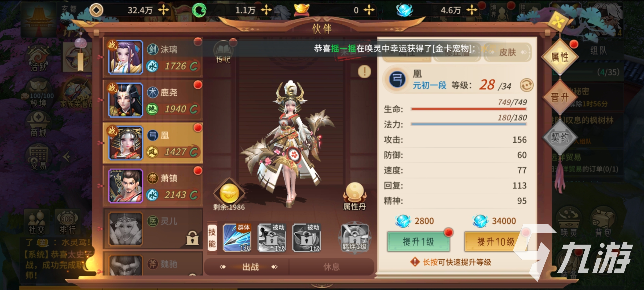The image size is (644, 290).
Task: Select the 群体 arrow skill icon
Action: (x=237, y=238)
